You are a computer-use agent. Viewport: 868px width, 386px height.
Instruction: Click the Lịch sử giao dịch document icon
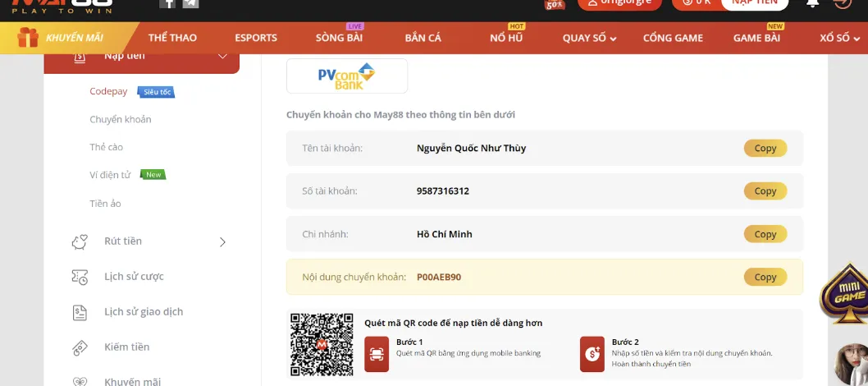click(80, 312)
